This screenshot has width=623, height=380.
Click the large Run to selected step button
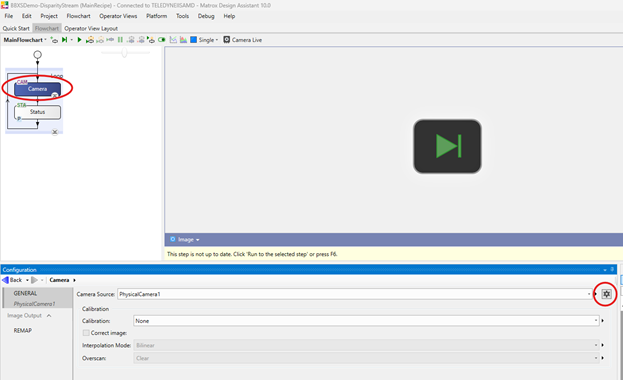coord(447,146)
